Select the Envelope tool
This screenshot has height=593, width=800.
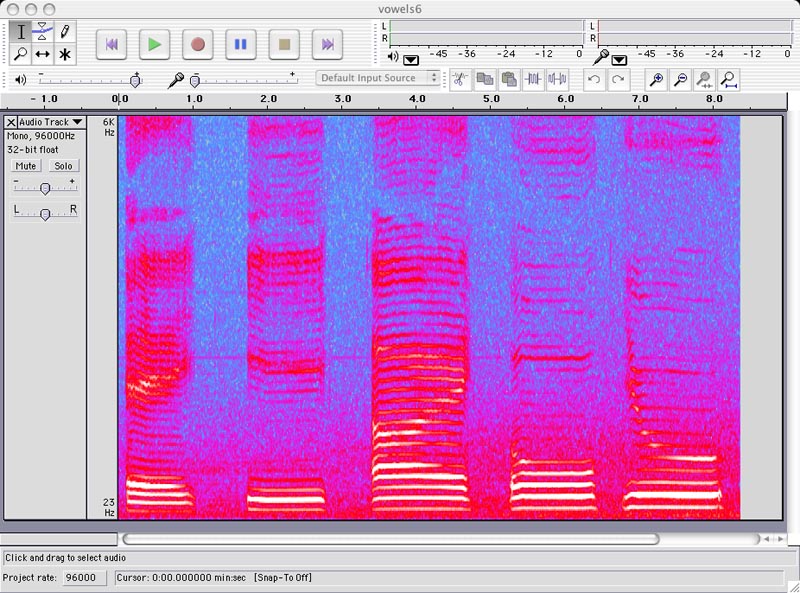tap(43, 32)
